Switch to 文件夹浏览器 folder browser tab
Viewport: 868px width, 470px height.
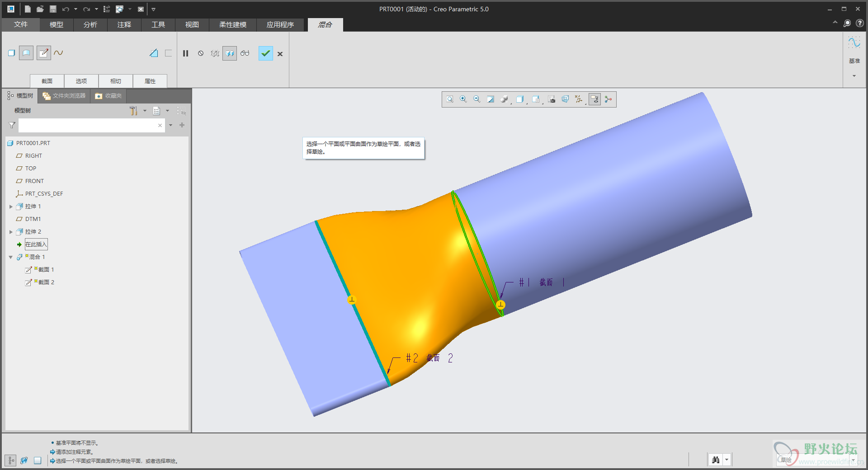click(x=64, y=96)
